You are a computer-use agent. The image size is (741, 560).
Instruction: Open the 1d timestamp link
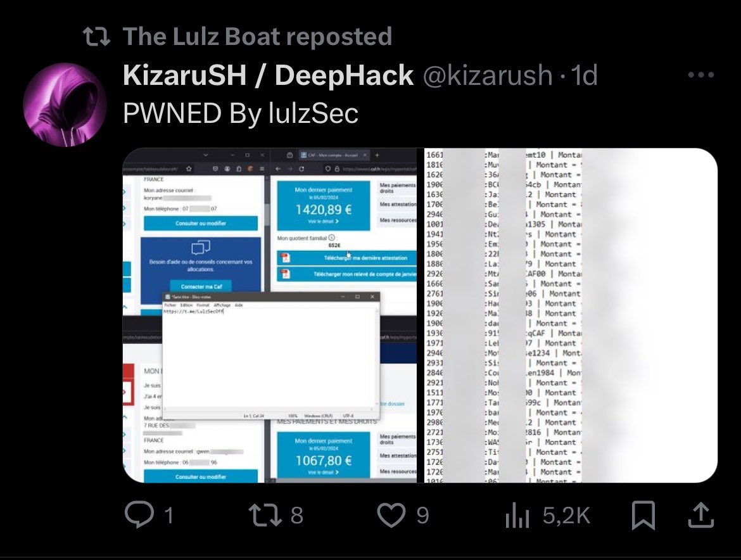585,75
